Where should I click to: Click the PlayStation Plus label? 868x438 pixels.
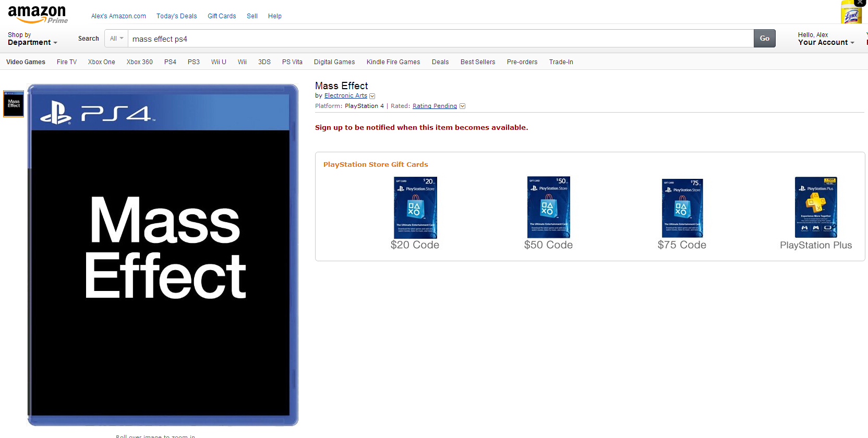(x=816, y=245)
